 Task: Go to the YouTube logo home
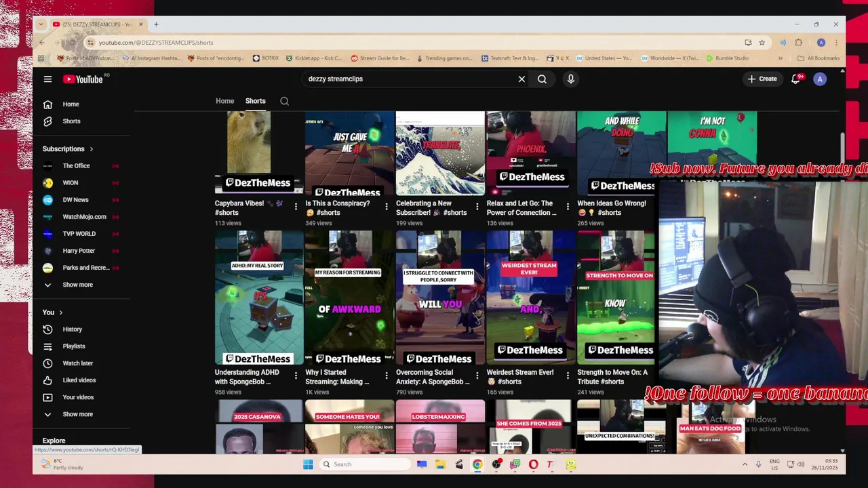pyautogui.click(x=83, y=79)
